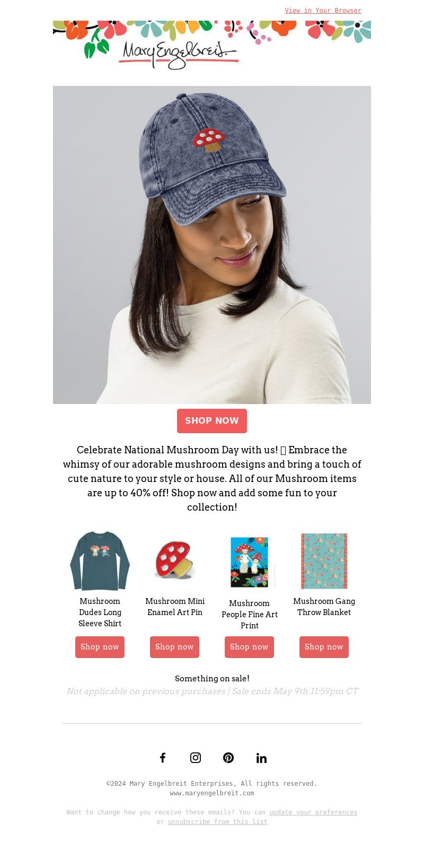
Task: Open the mushroom hat hero image
Action: coord(212,245)
